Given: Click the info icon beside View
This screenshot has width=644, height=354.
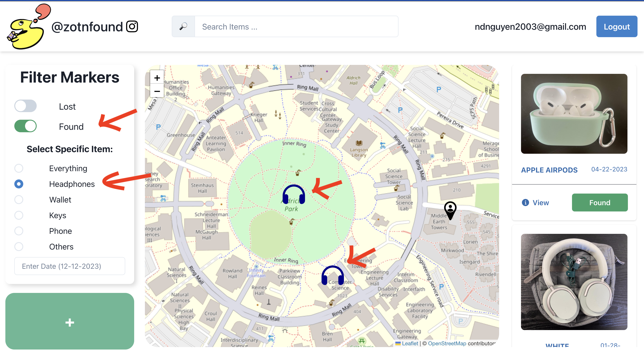Looking at the screenshot, I should click(x=525, y=202).
